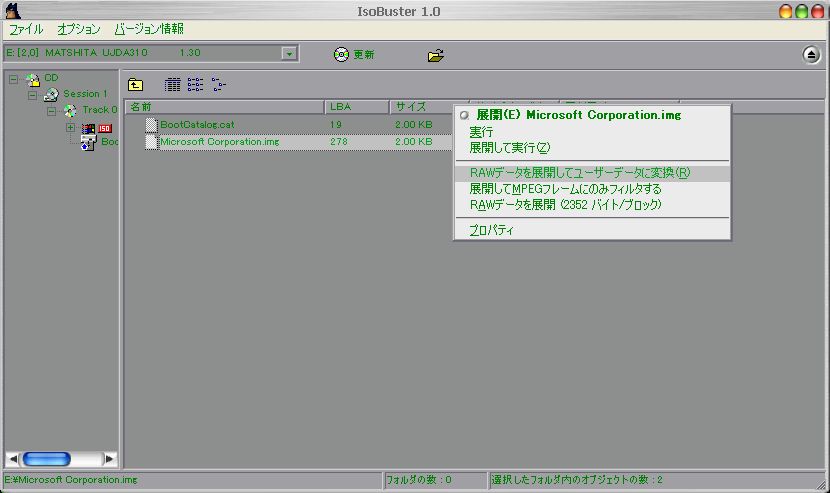The width and height of the screenshot is (830, 493).
Task: Go up one folder level icon
Action: pos(136,84)
